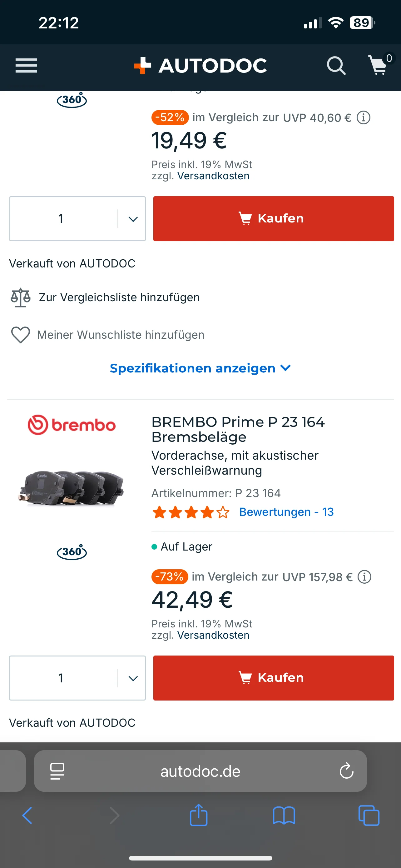Open quantity dropdown for 19,49 € item

point(133,219)
